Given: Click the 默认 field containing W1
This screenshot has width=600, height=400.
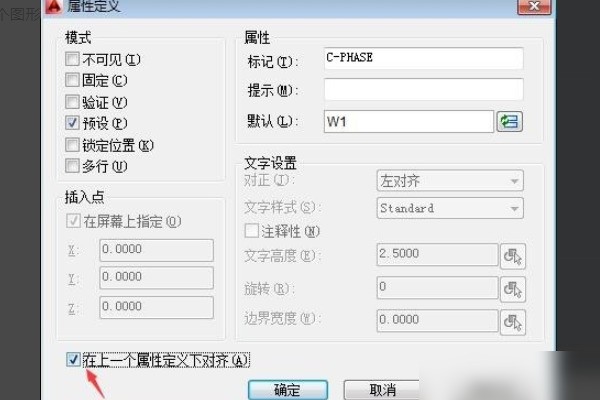Looking at the screenshot, I should click(407, 122).
